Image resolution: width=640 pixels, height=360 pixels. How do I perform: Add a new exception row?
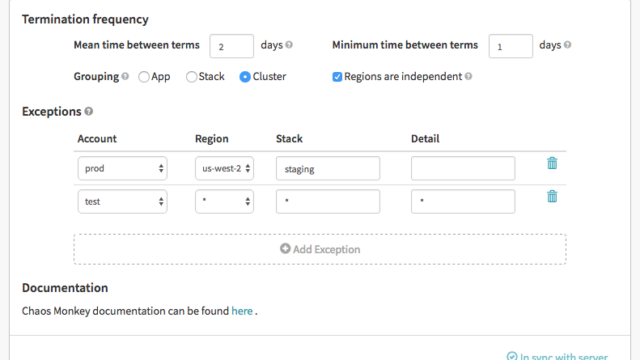[320, 249]
